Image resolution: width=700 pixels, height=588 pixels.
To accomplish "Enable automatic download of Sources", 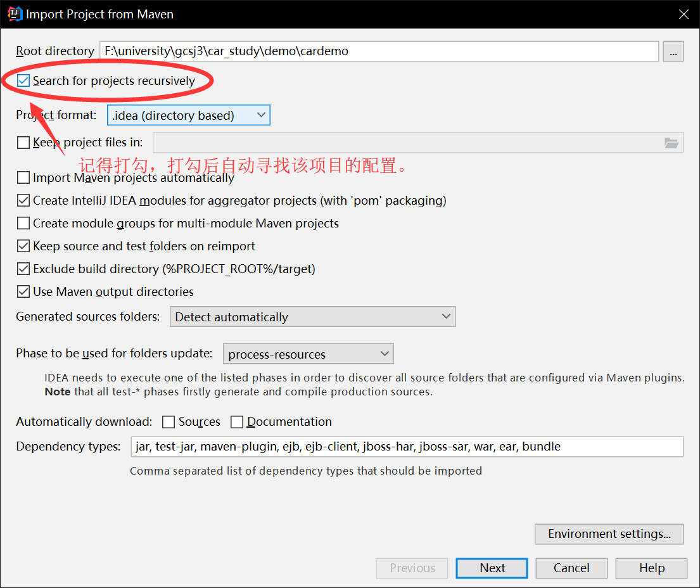I will coord(169,422).
